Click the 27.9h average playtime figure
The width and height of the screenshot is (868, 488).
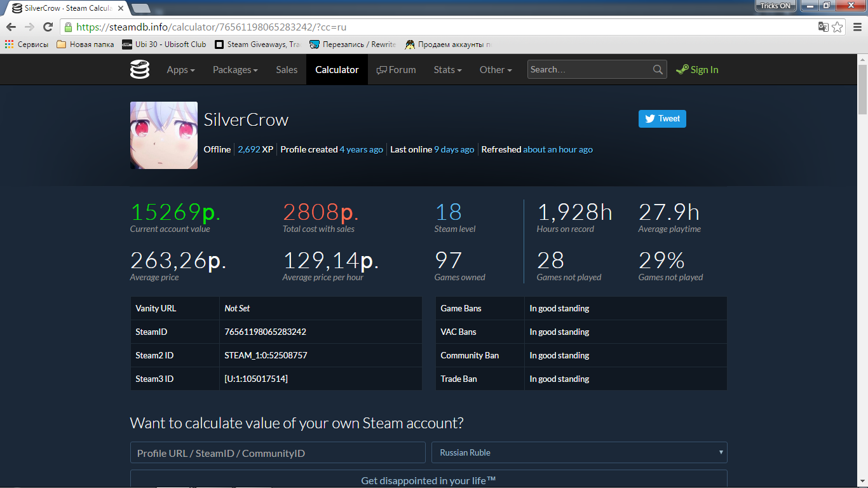669,212
